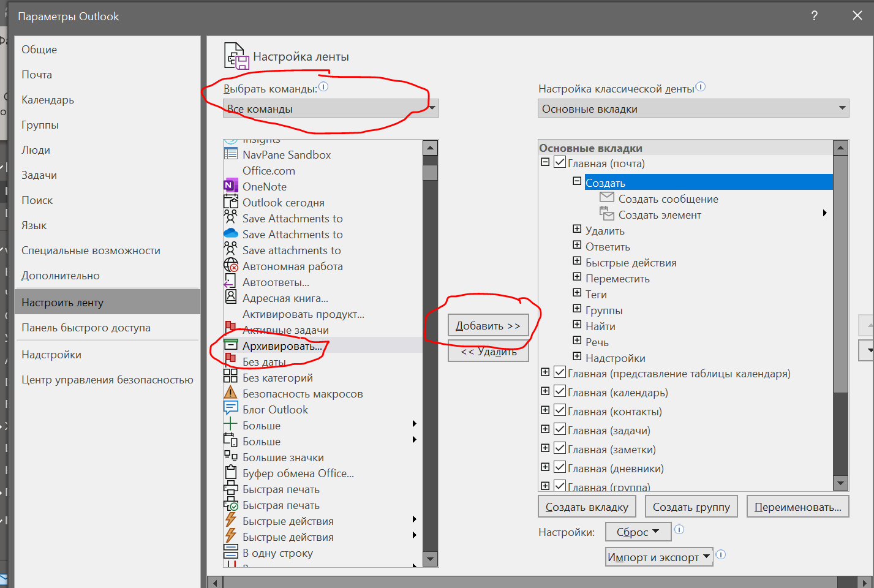Toggle Главная (заметки) checkbox
This screenshot has height=588, width=874.
tap(559, 448)
